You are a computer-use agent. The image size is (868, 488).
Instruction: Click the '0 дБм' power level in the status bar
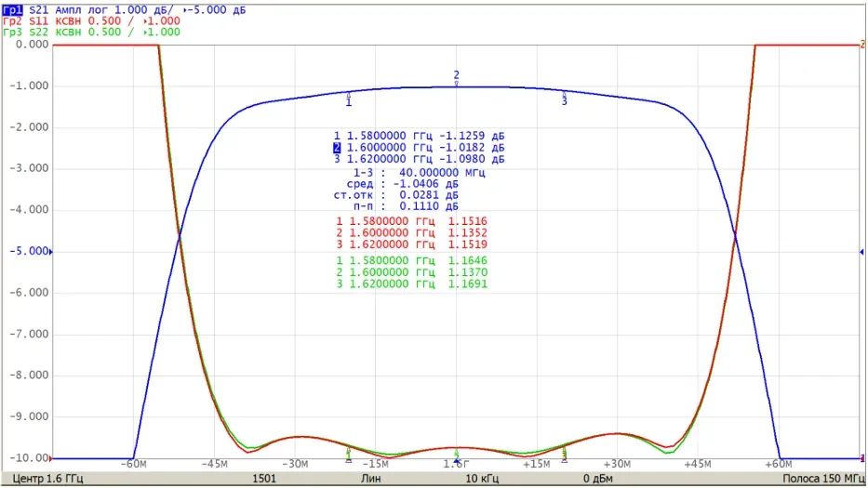click(x=598, y=479)
